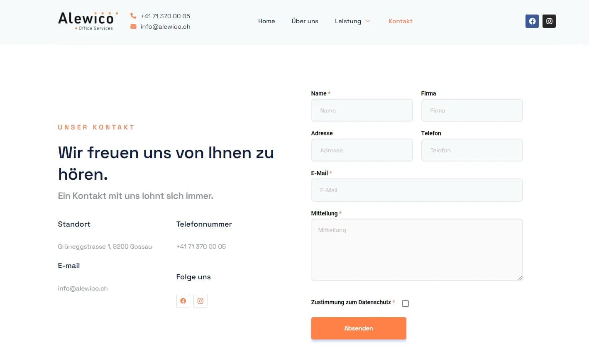Open Instagram under Folge uns

tap(200, 301)
